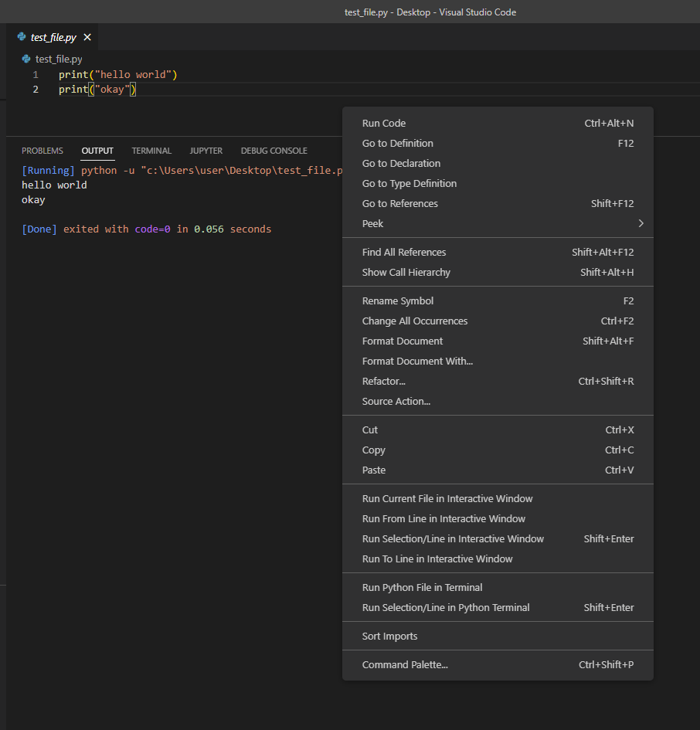The width and height of the screenshot is (700, 730).
Task: Switch to the TERMINAL tab
Action: pyautogui.click(x=151, y=151)
